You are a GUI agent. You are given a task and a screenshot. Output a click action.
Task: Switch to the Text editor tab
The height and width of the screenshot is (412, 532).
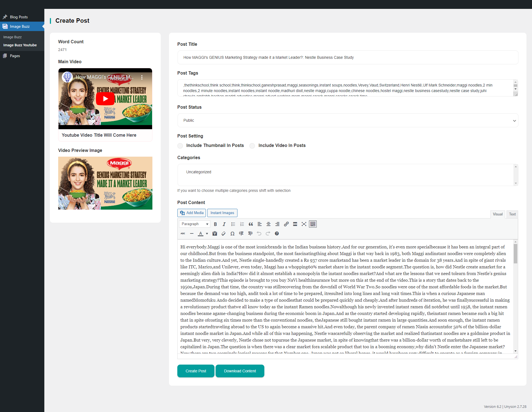click(512, 214)
